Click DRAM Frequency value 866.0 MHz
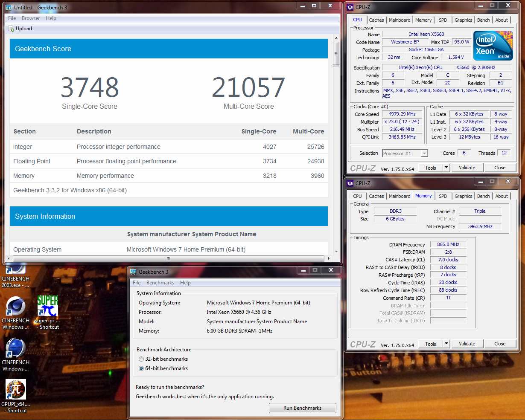The width and height of the screenshot is (525, 420). point(448,245)
